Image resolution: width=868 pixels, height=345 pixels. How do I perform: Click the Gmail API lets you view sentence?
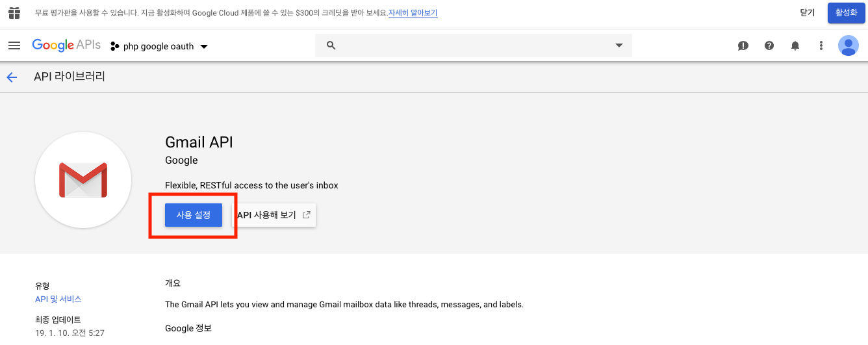coord(344,304)
